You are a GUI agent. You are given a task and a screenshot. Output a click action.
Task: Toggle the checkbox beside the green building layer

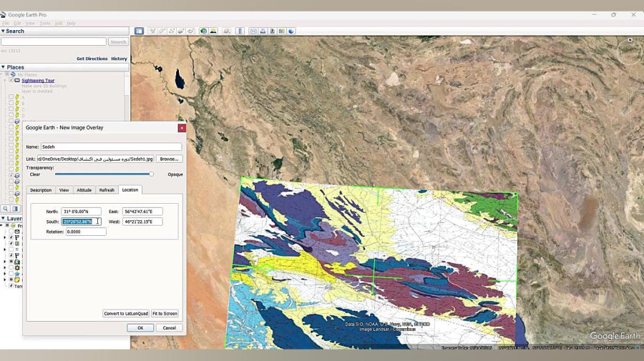(x=11, y=262)
